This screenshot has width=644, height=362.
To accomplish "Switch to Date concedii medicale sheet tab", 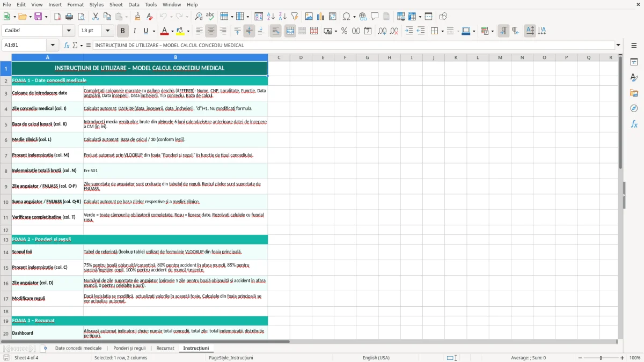I will (78, 348).
